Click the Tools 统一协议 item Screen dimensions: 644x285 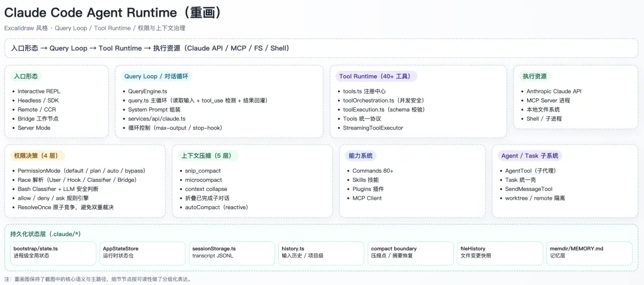pos(362,119)
